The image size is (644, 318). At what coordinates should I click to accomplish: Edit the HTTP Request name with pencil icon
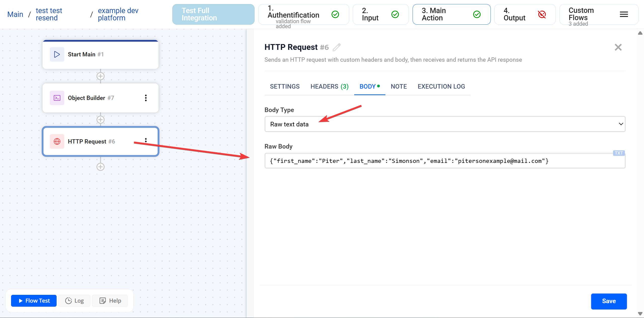(337, 47)
